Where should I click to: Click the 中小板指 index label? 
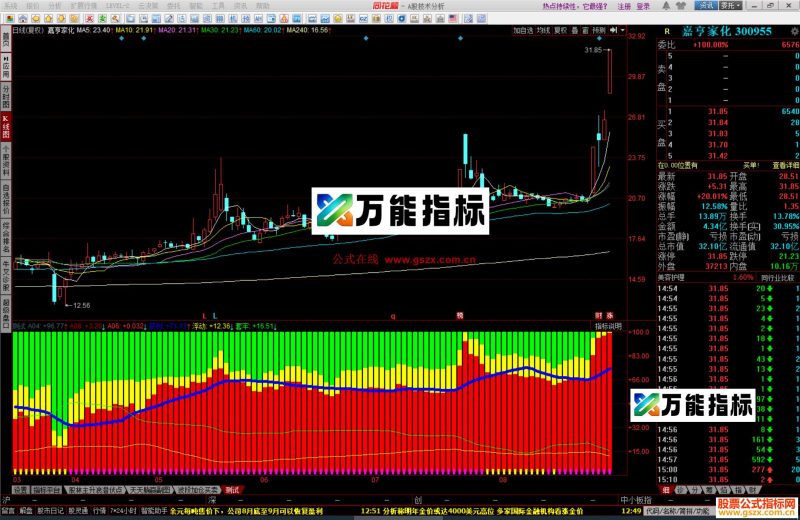pyautogui.click(x=636, y=500)
